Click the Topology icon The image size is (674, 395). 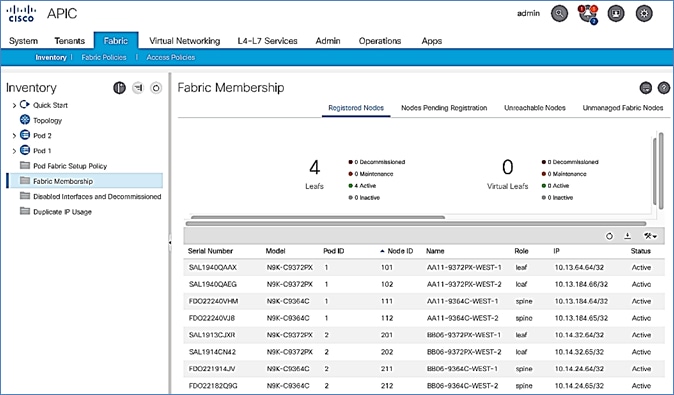click(x=25, y=120)
